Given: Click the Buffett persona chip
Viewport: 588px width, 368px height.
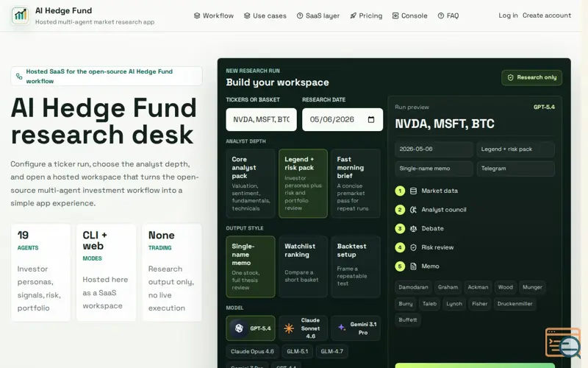Looking at the screenshot, I should tap(408, 320).
